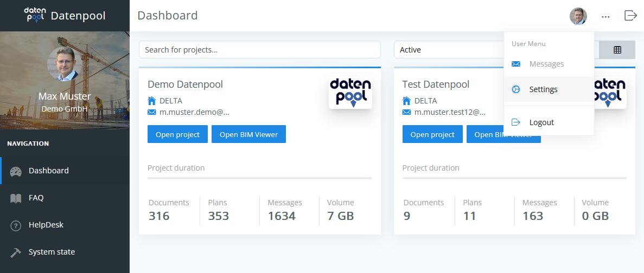644x273 pixels.
Task: Choose Logout from the user menu
Action: click(x=541, y=122)
